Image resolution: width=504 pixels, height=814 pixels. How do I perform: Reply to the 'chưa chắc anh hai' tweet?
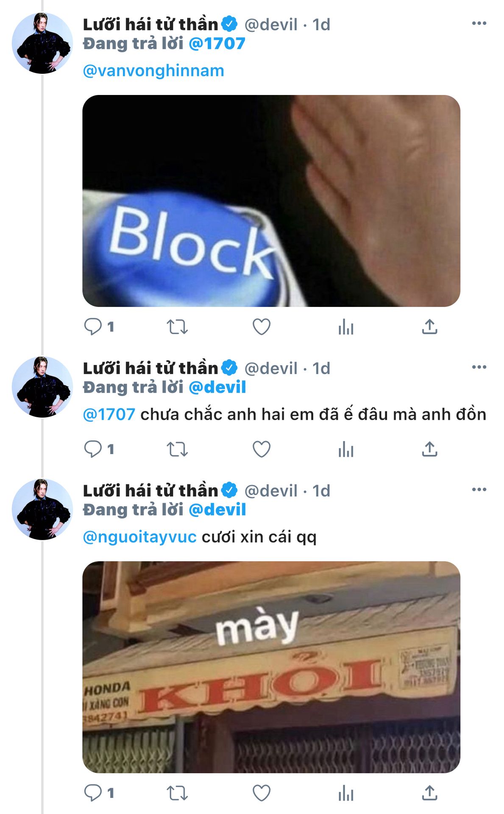pyautogui.click(x=93, y=449)
